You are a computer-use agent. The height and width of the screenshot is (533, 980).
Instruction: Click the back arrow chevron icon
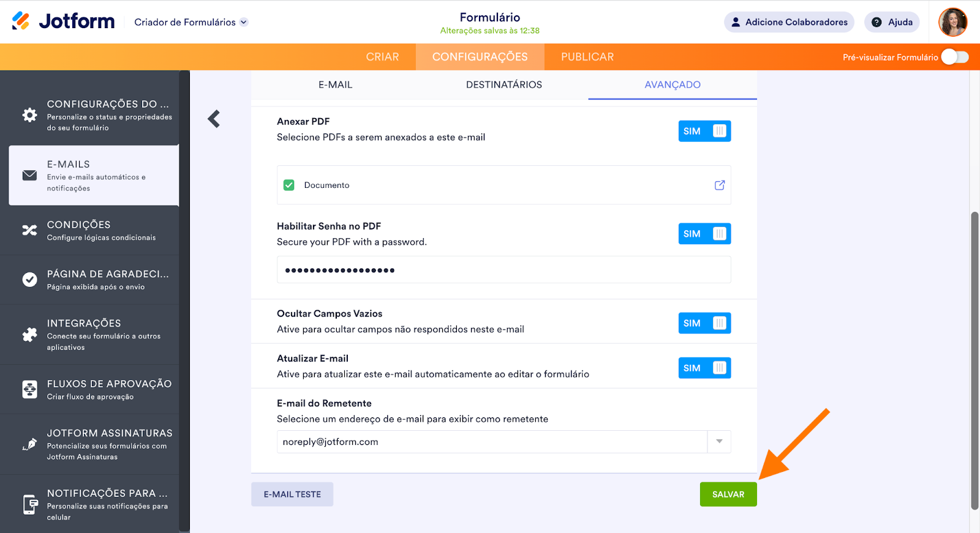(214, 119)
